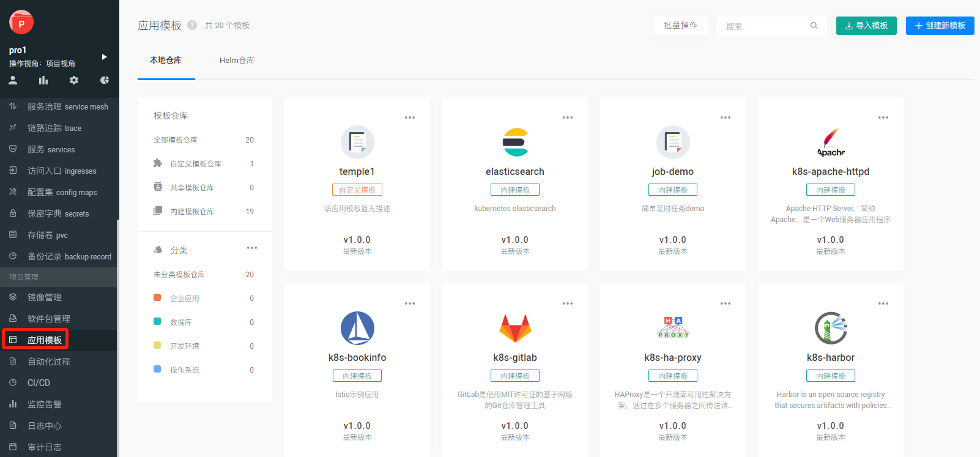Switch to the Helm仓库 tab
Viewport: 980px width, 457px height.
[237, 61]
